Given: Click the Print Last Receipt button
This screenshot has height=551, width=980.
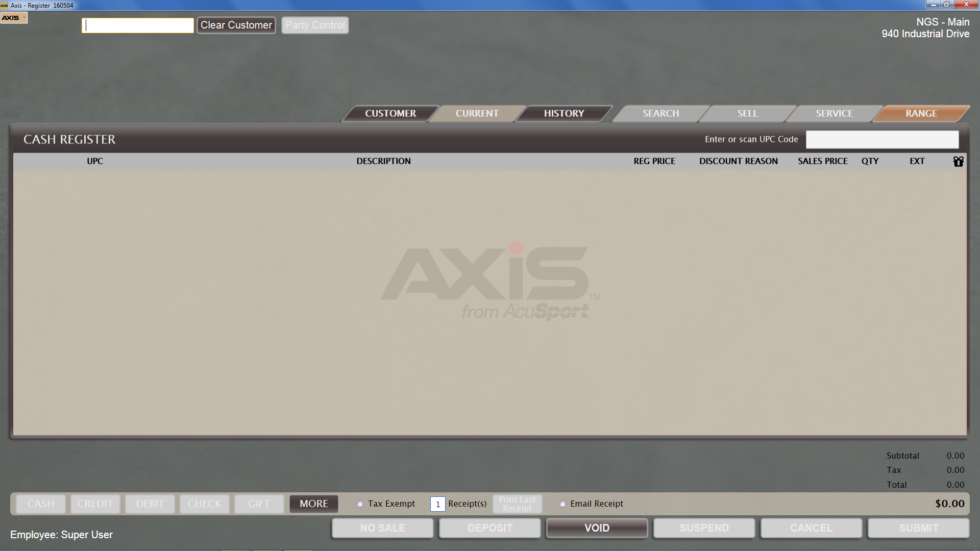Looking at the screenshot, I should [x=518, y=504].
